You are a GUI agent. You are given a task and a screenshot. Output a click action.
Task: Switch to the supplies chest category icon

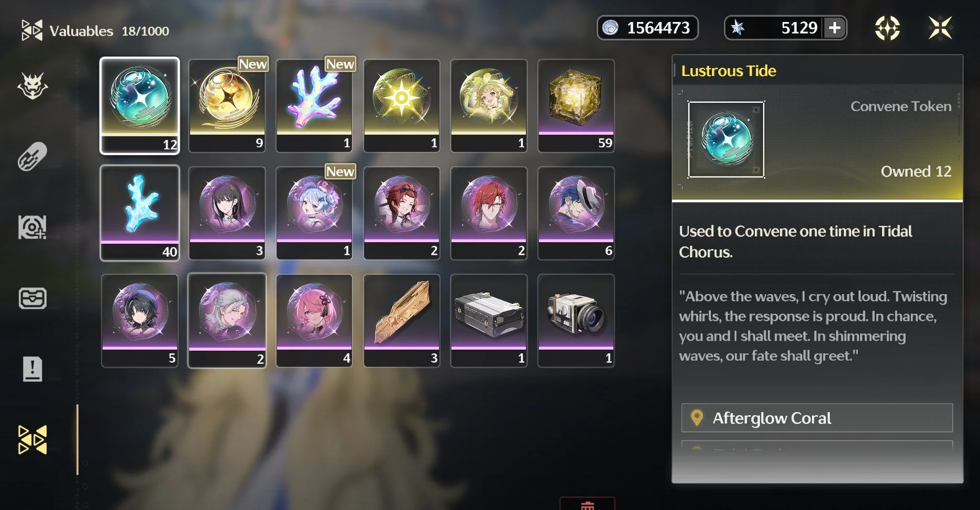(x=32, y=298)
